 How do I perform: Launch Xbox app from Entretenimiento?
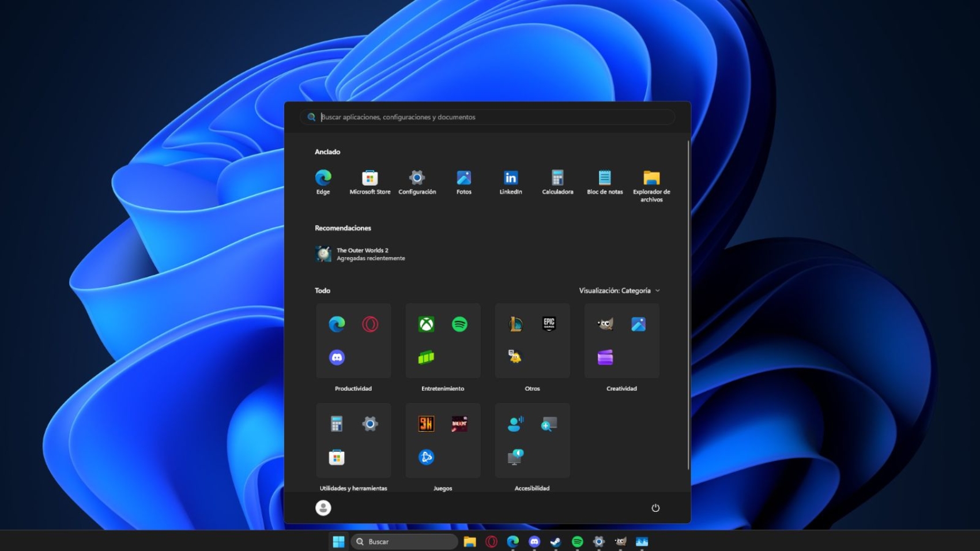[426, 323]
